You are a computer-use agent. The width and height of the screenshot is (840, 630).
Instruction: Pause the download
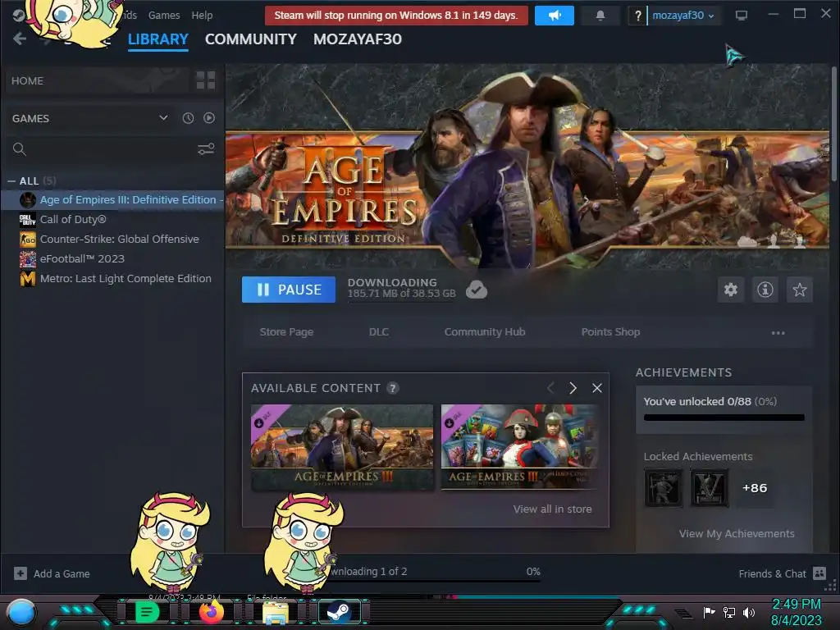tap(289, 290)
